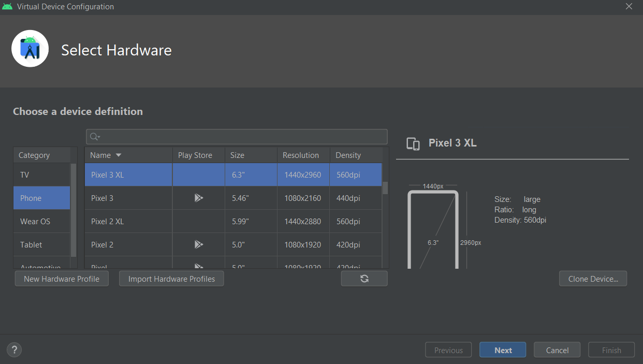Click the 6.3" size cell
The height and width of the screenshot is (364, 643).
(x=251, y=175)
